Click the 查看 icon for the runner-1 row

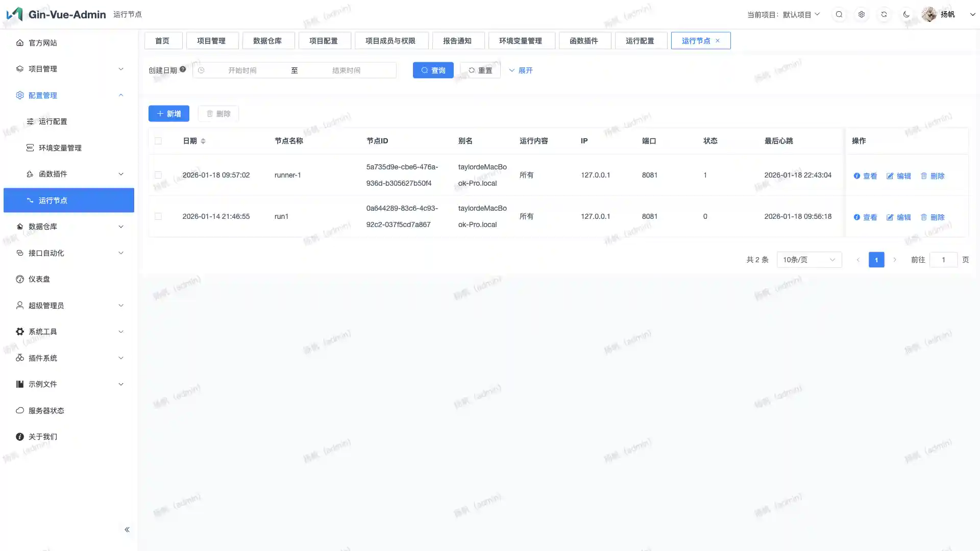[857, 176]
